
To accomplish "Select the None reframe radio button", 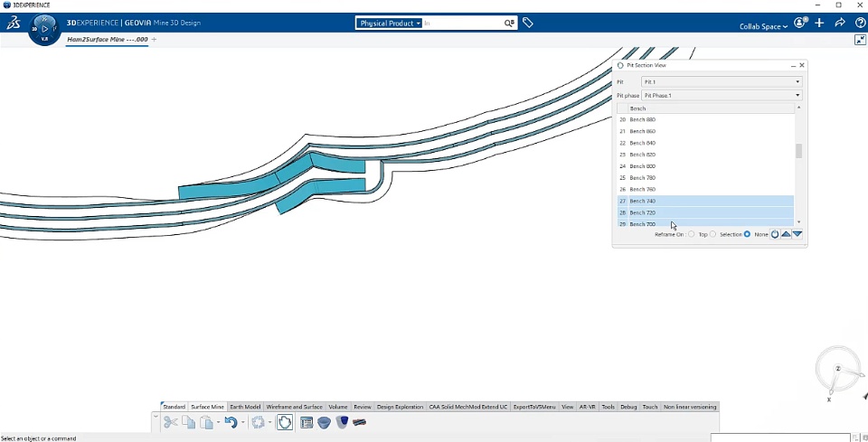I will tap(748, 234).
